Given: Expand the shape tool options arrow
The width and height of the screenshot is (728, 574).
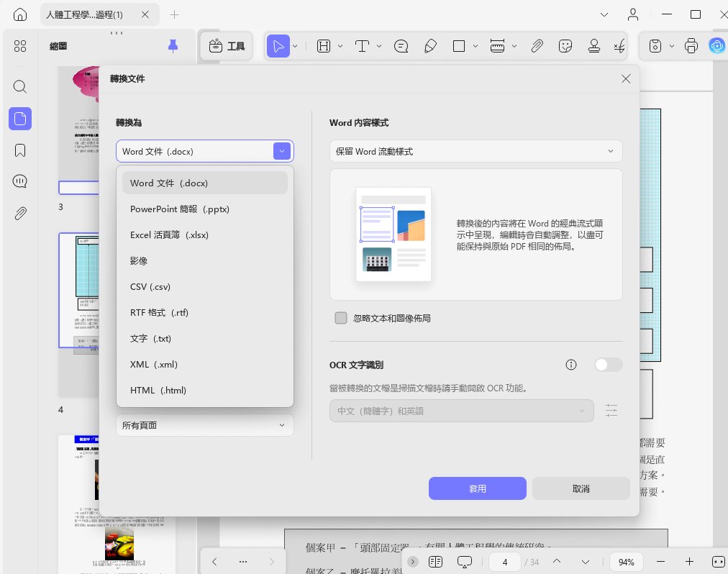Looking at the screenshot, I should point(476,46).
